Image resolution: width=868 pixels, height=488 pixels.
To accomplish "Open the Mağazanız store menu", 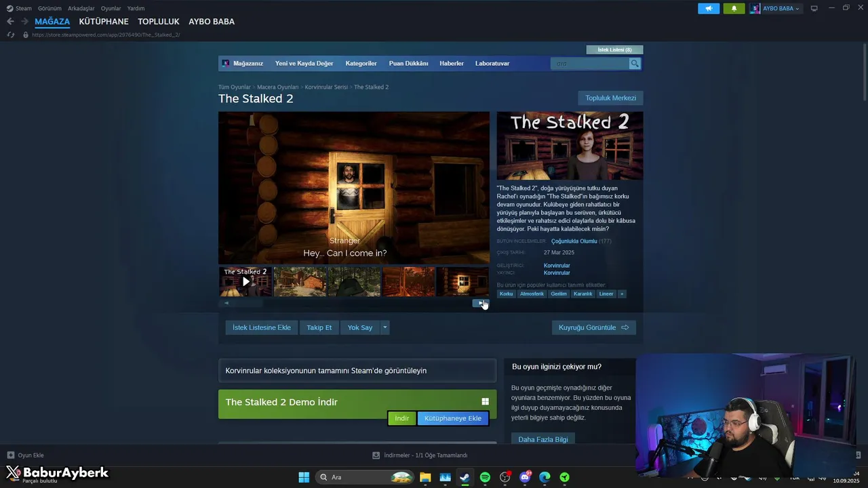I will pyautogui.click(x=248, y=63).
